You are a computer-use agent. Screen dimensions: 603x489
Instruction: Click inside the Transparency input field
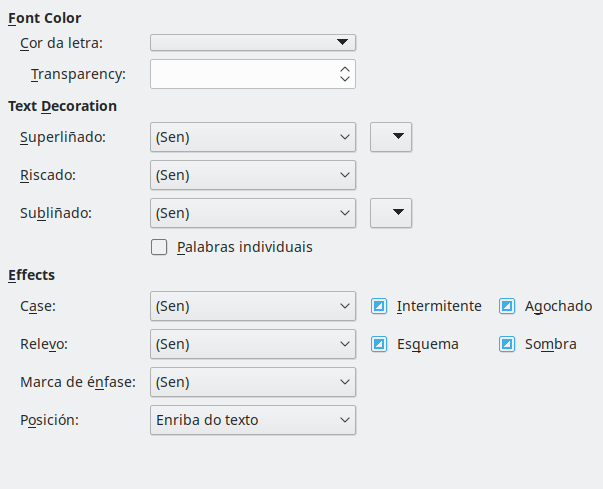242,75
